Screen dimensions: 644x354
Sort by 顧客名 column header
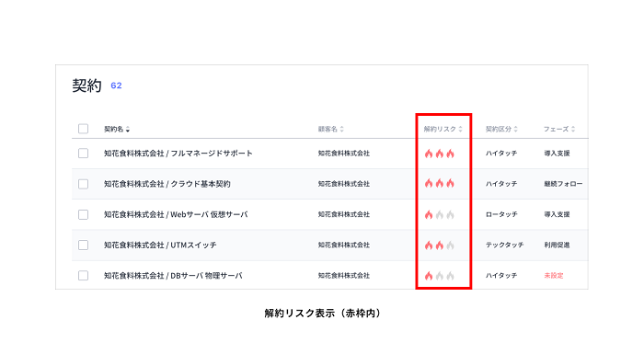click(x=330, y=129)
